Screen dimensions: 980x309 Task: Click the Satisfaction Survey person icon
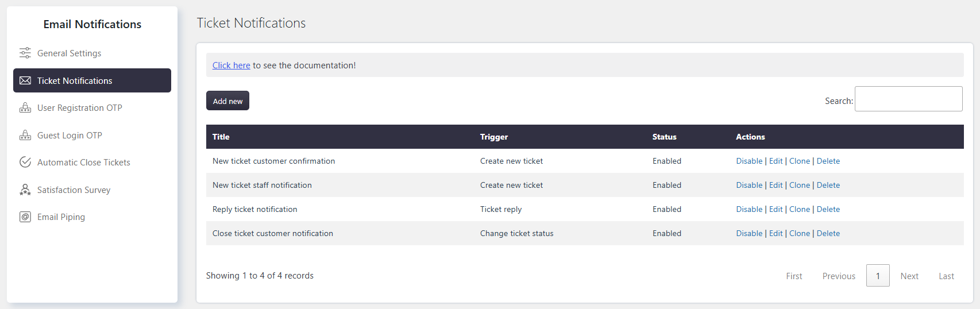(25, 190)
